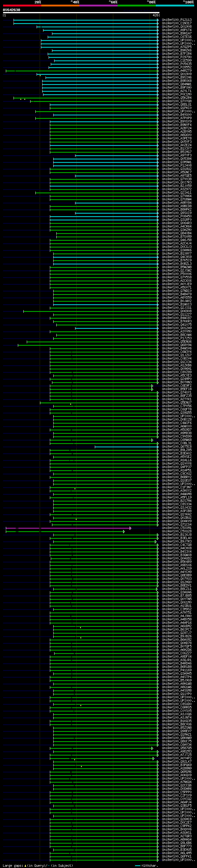Click label UniRef100_A5GV71
This screenshot has width=197, height=868.
(177, 287)
